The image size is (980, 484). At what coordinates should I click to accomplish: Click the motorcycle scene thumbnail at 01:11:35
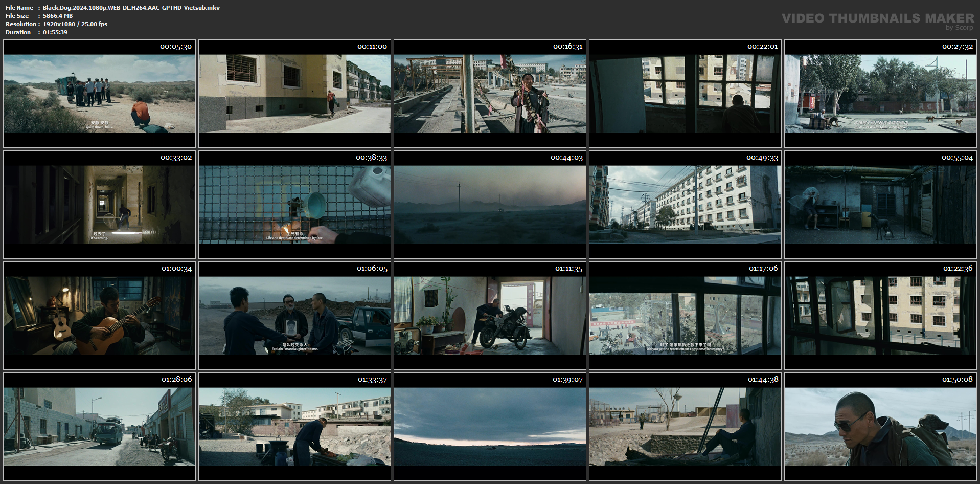[x=490, y=316]
